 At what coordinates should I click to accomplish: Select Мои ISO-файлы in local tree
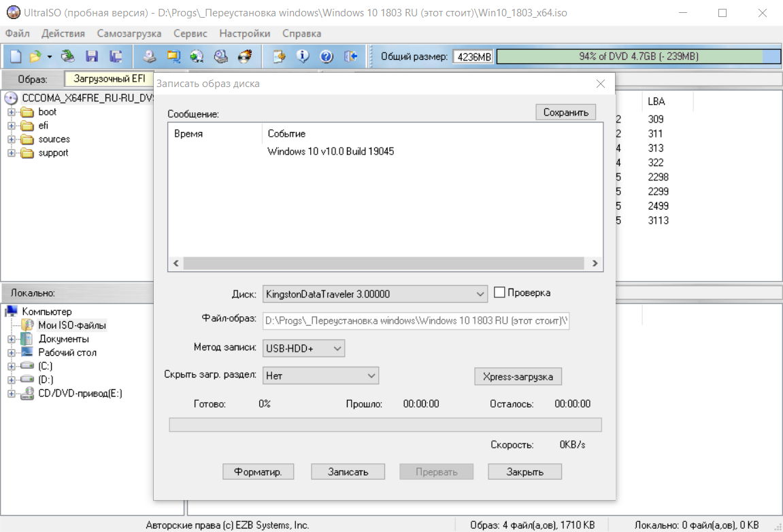tap(72, 325)
